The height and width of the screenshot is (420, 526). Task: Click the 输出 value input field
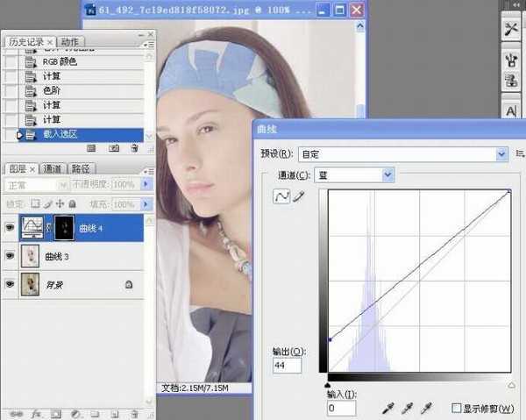pyautogui.click(x=287, y=365)
